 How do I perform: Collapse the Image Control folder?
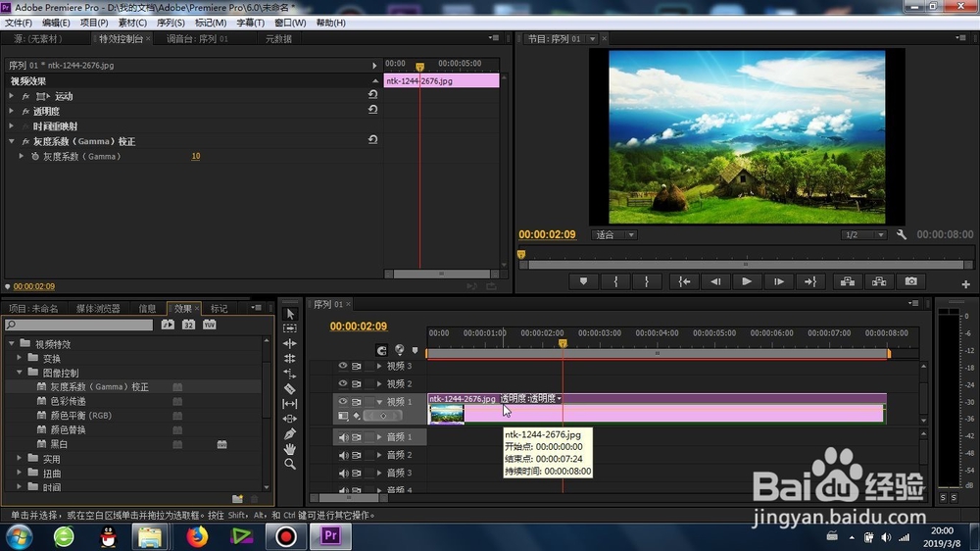tap(20, 373)
